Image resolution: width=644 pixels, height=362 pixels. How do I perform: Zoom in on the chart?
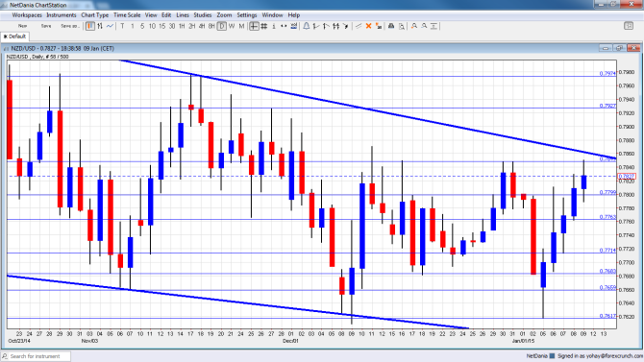tap(414, 26)
